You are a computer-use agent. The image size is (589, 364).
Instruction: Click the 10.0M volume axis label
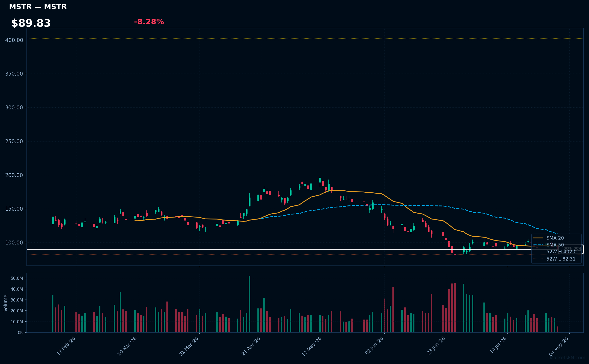click(17, 322)
